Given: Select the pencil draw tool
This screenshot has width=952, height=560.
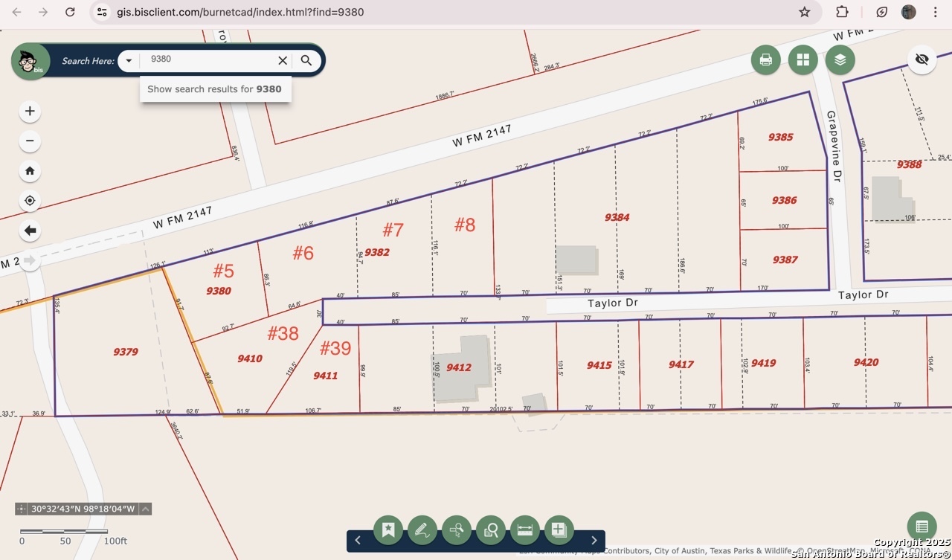Looking at the screenshot, I should [422, 530].
